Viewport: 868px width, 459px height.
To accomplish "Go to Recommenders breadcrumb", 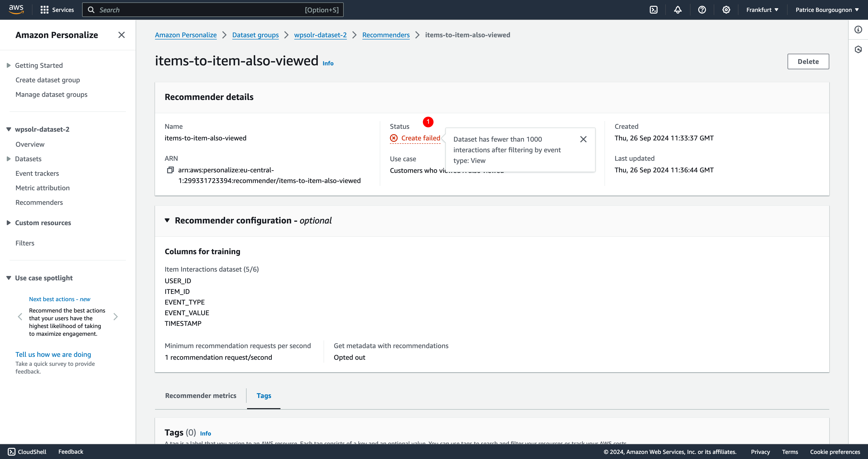I will click(x=386, y=35).
